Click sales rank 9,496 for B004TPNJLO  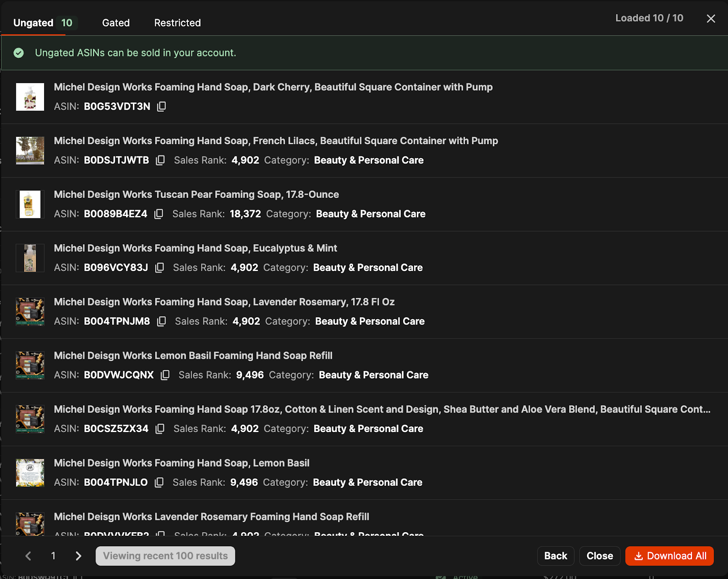point(244,482)
